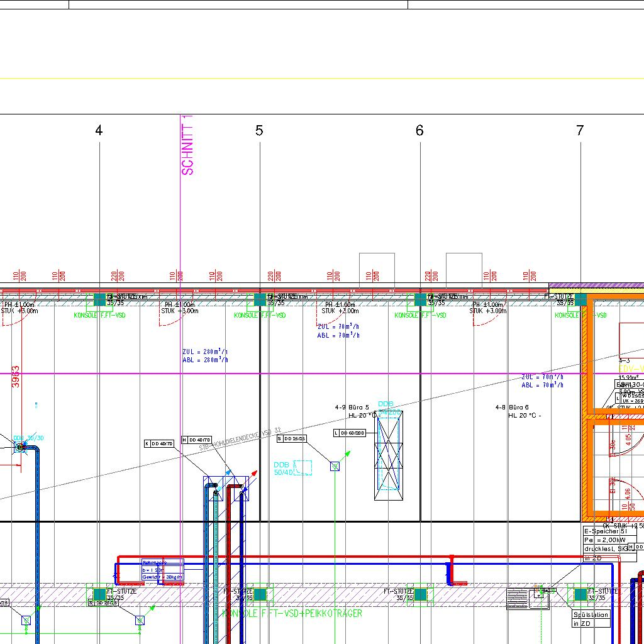This screenshot has height=644, width=644.
Task: Click the green KONSOLE F.FT-VSD+PEIKKOTRÄGER label
Action: click(292, 613)
